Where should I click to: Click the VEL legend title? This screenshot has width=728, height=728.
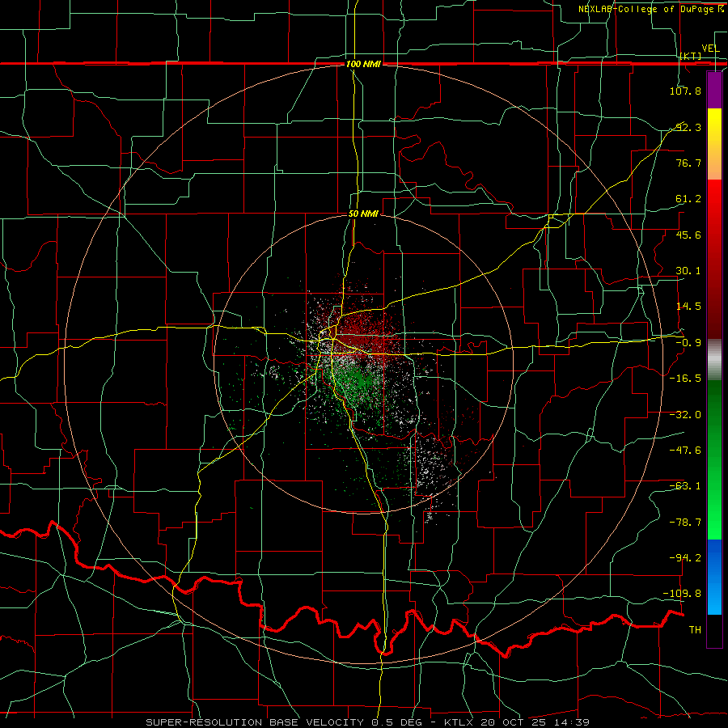[x=710, y=49]
